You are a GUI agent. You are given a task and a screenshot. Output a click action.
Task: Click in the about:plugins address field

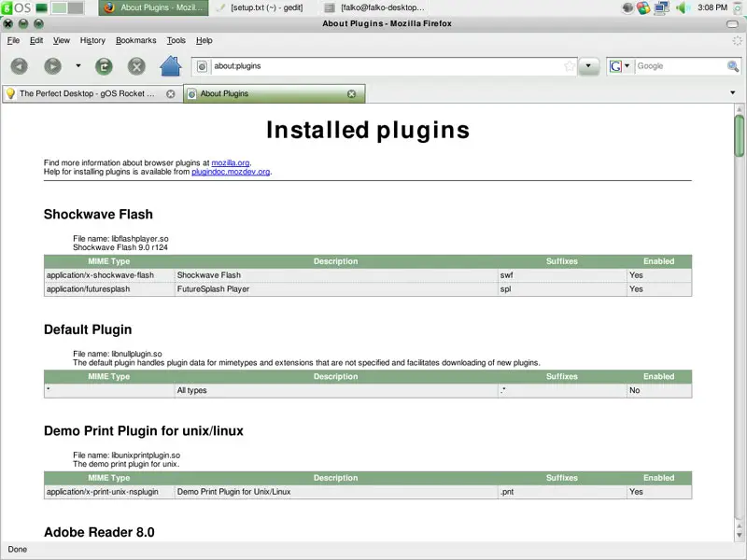point(386,66)
